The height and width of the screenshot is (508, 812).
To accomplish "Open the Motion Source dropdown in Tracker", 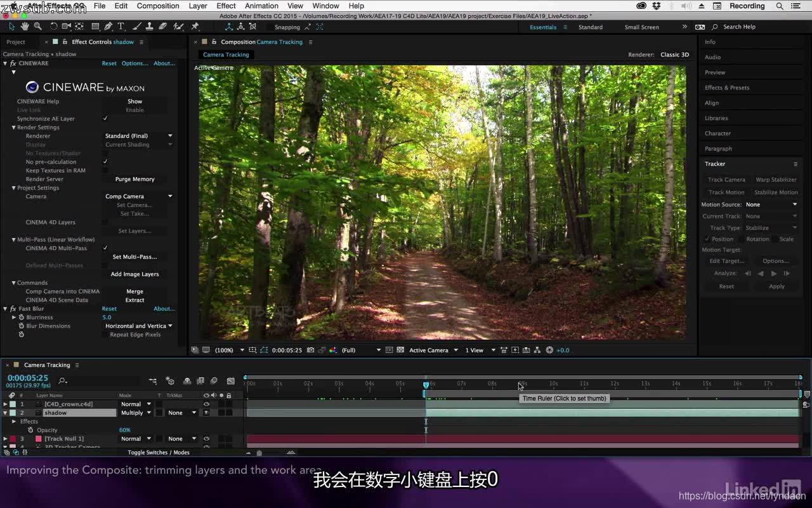I will [771, 204].
